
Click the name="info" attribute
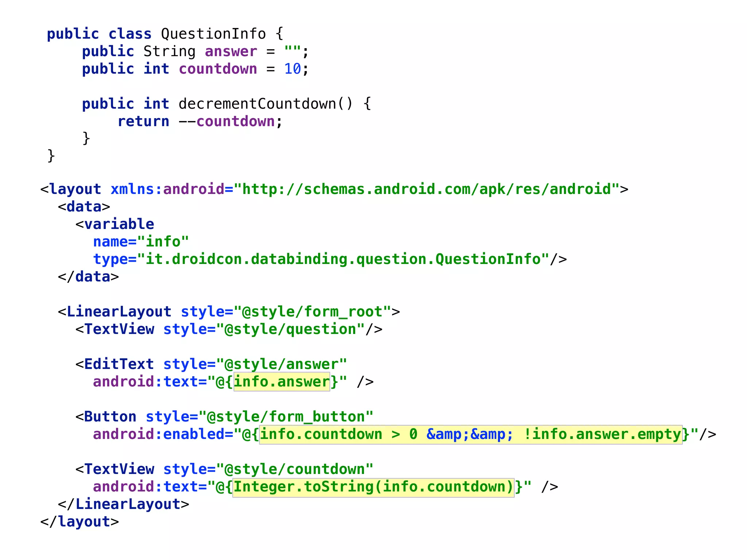pos(141,242)
